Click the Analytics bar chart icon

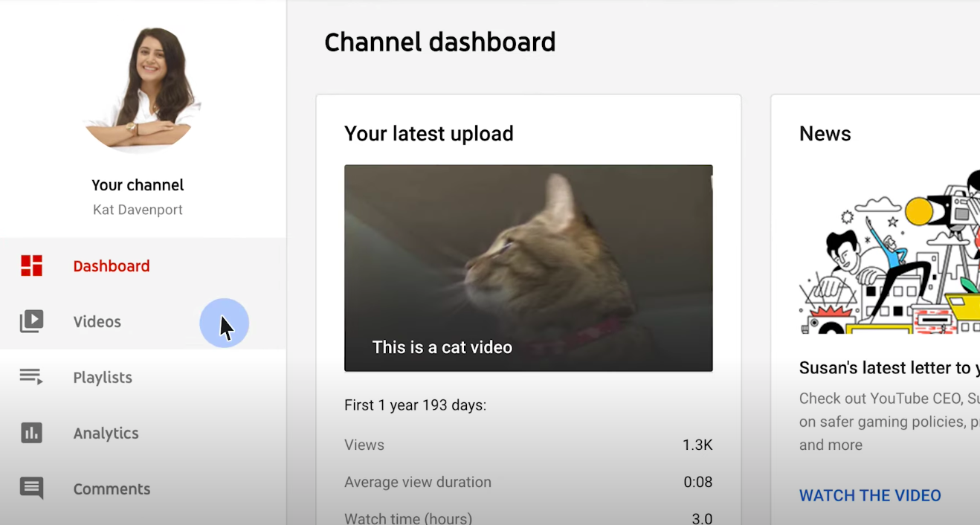(x=31, y=433)
